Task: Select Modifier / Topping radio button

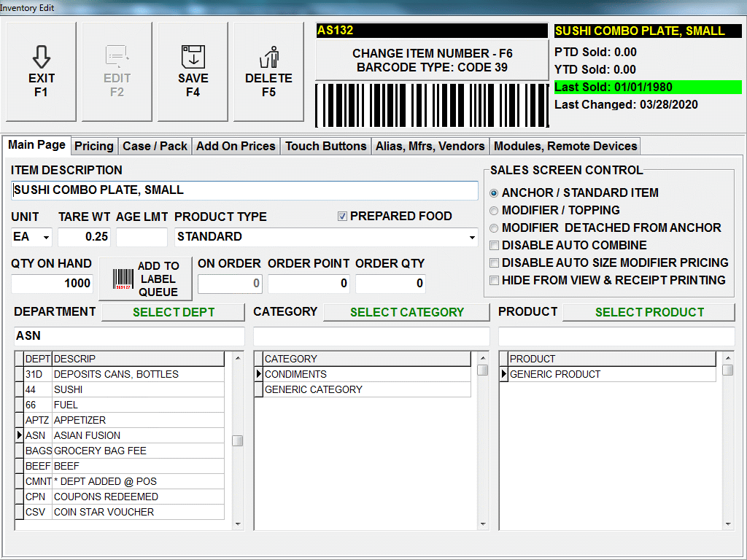Action: coord(495,210)
